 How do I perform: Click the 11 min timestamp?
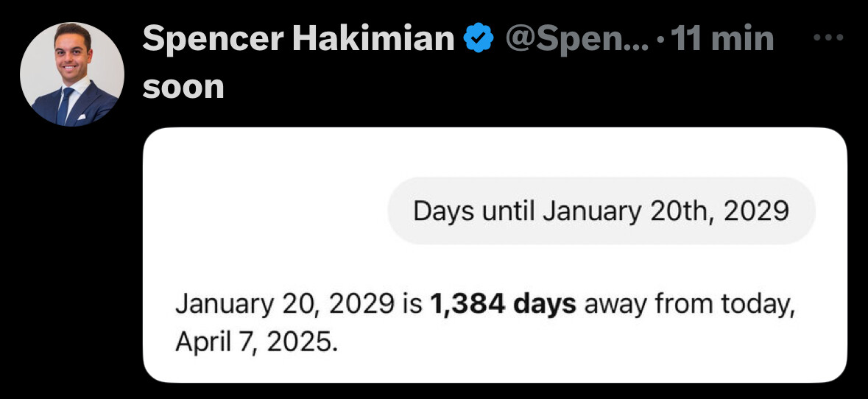[721, 39]
